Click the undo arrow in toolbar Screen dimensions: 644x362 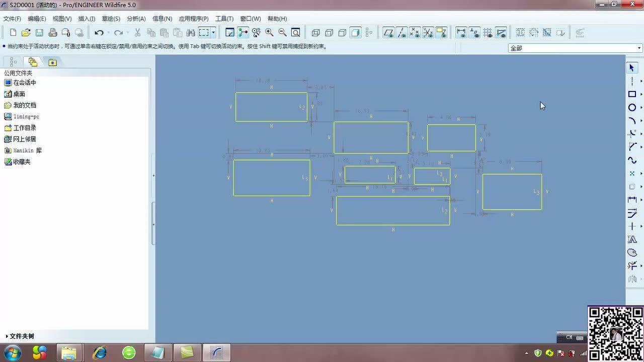coord(99,33)
